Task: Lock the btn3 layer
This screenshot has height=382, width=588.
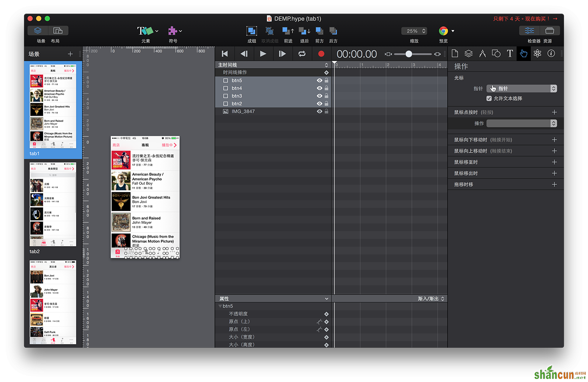Action: click(326, 96)
